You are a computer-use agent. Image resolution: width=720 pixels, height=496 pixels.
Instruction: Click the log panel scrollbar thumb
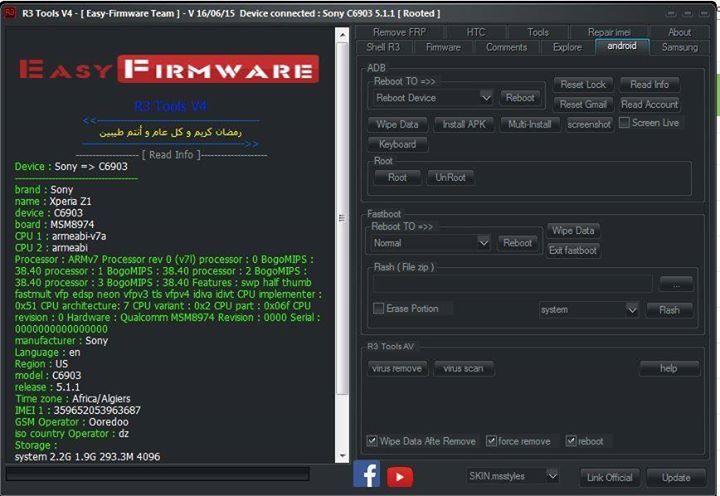coord(342,218)
